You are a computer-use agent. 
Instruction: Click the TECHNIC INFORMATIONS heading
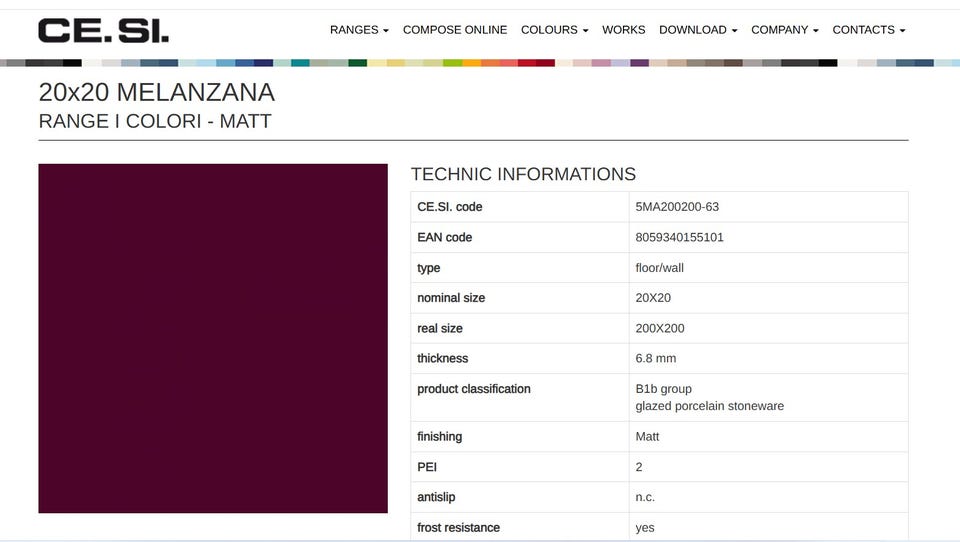tap(523, 175)
